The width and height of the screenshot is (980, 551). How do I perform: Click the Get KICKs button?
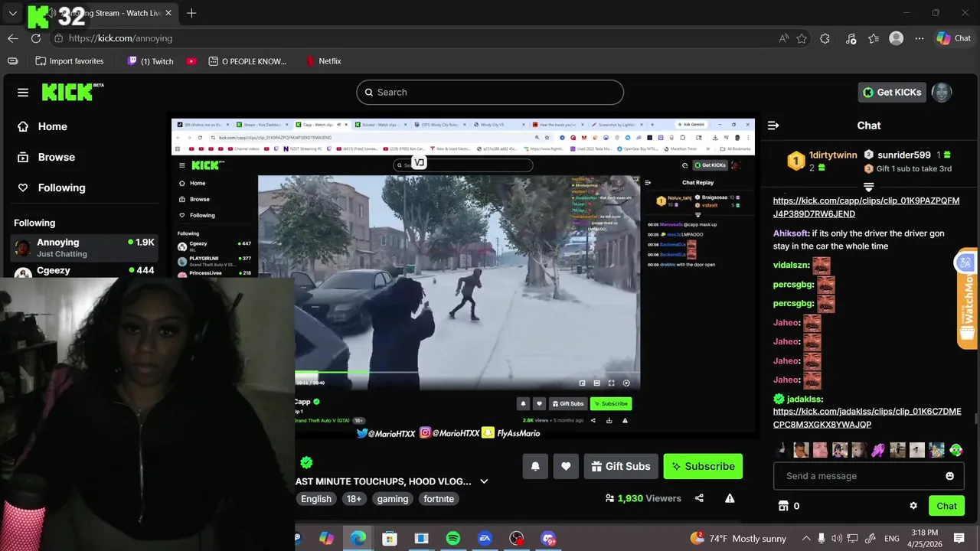(893, 92)
